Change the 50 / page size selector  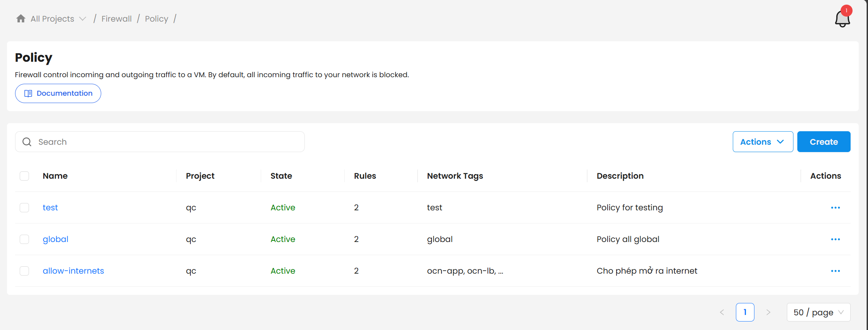pos(818,312)
